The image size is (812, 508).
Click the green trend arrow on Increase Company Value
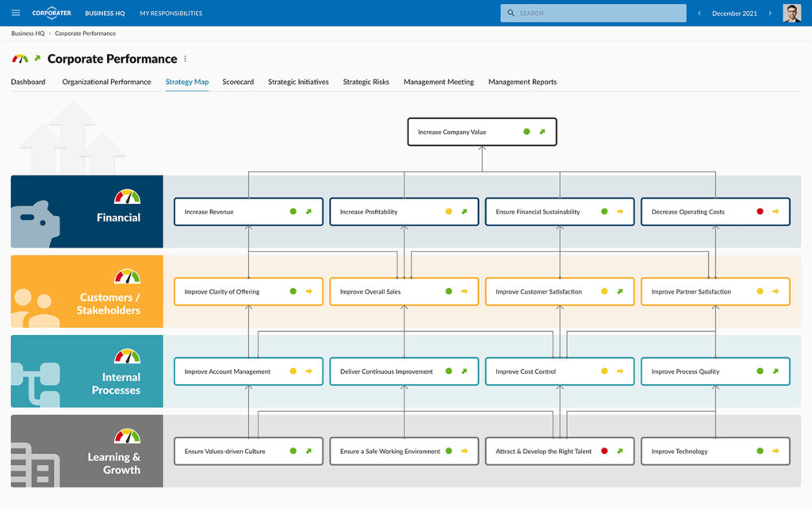pyautogui.click(x=542, y=132)
